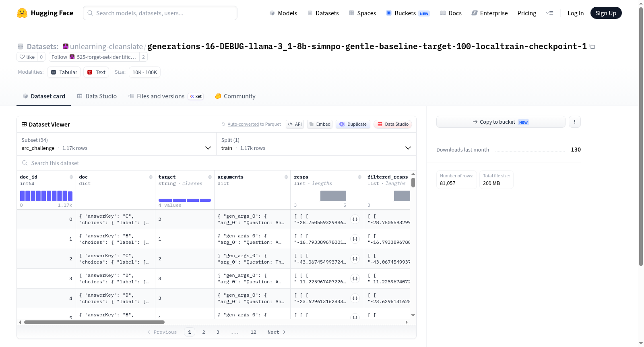Click the Embed button
Screen dimensions: 644x347
click(x=320, y=124)
